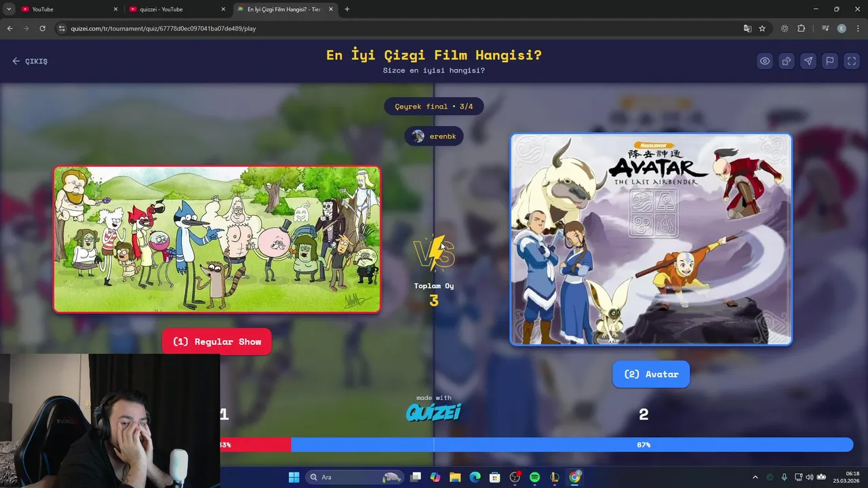This screenshot has height=488, width=868.
Task: Open Spotify from taskbar
Action: pos(535,477)
